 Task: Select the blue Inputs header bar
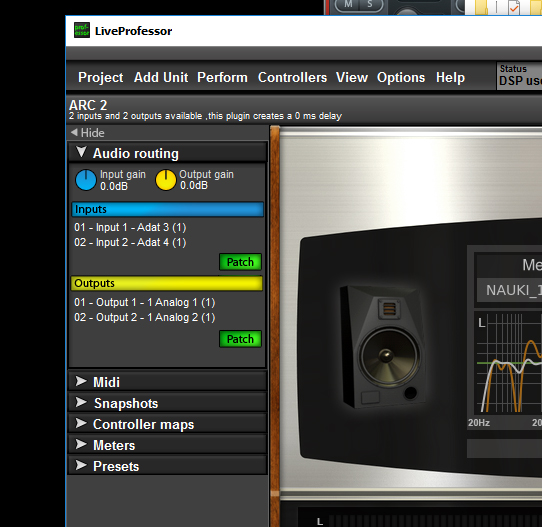167,209
